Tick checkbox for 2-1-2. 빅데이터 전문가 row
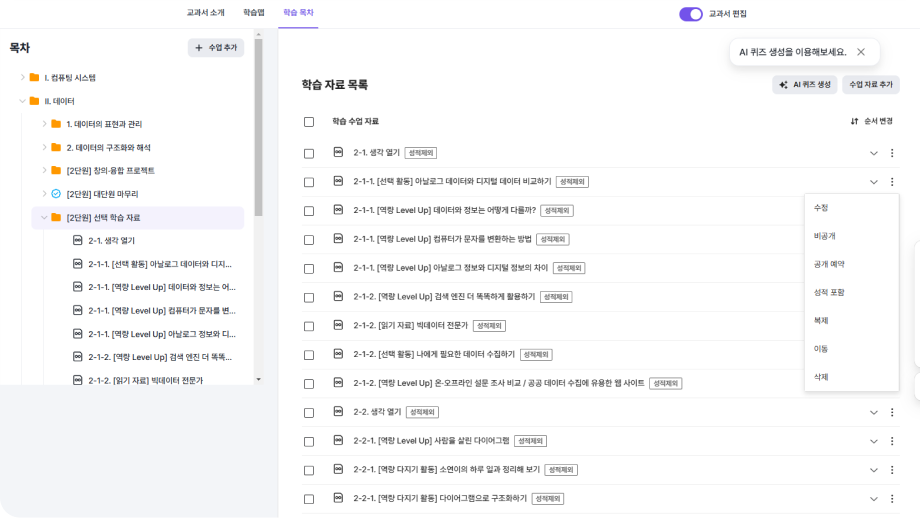The height and width of the screenshot is (518, 920). (x=309, y=326)
